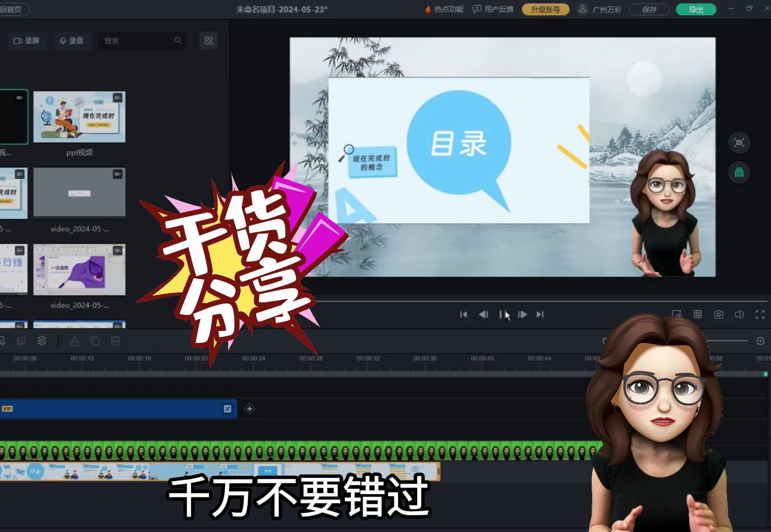
Task: Click the 升级账号 upgrade account button
Action: 545,9
